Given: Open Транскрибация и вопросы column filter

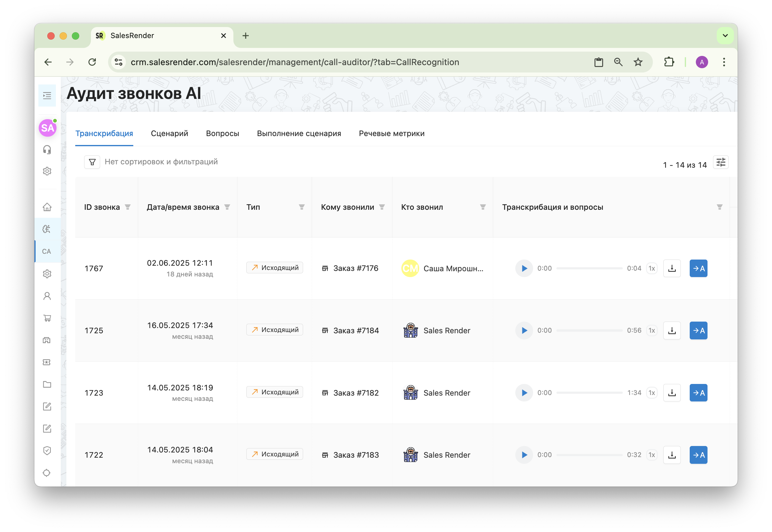Looking at the screenshot, I should (x=719, y=207).
